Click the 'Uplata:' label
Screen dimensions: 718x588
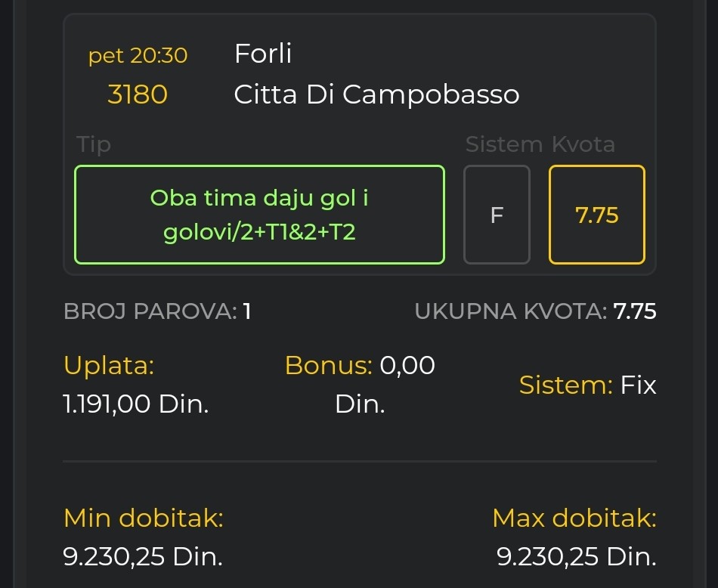coord(109,366)
